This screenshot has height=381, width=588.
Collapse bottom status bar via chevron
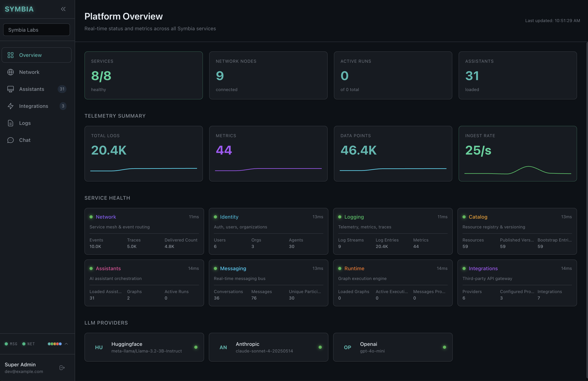point(66,344)
